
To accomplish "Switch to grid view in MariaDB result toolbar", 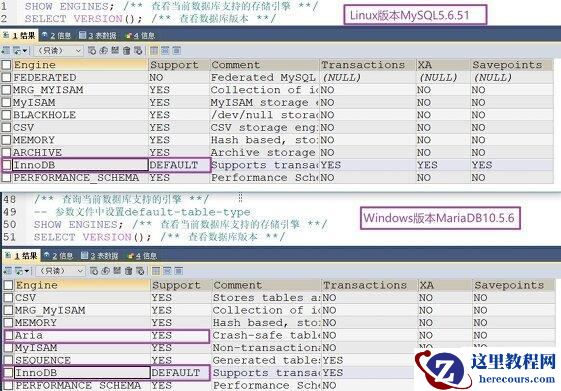I will pos(156,271).
